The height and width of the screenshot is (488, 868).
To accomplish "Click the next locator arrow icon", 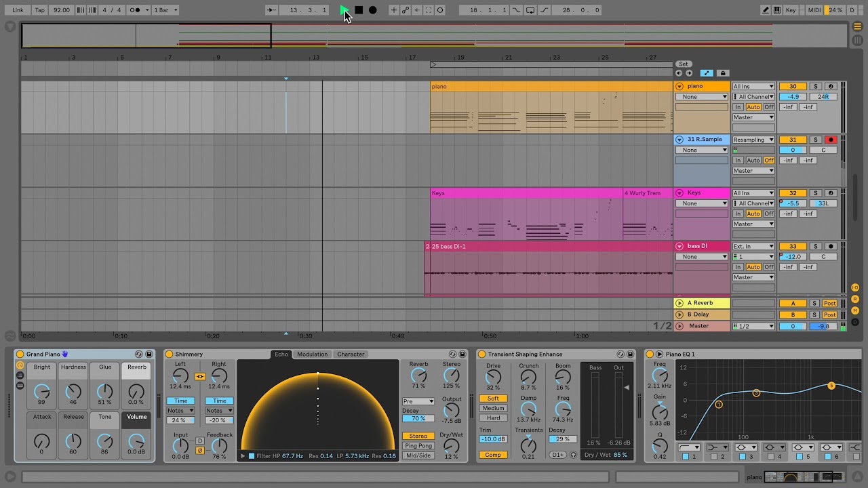I will 689,73.
